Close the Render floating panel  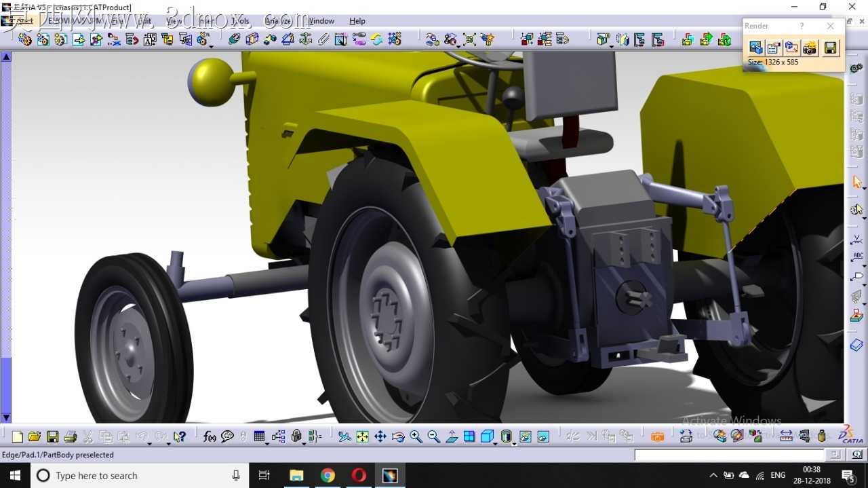click(x=831, y=26)
